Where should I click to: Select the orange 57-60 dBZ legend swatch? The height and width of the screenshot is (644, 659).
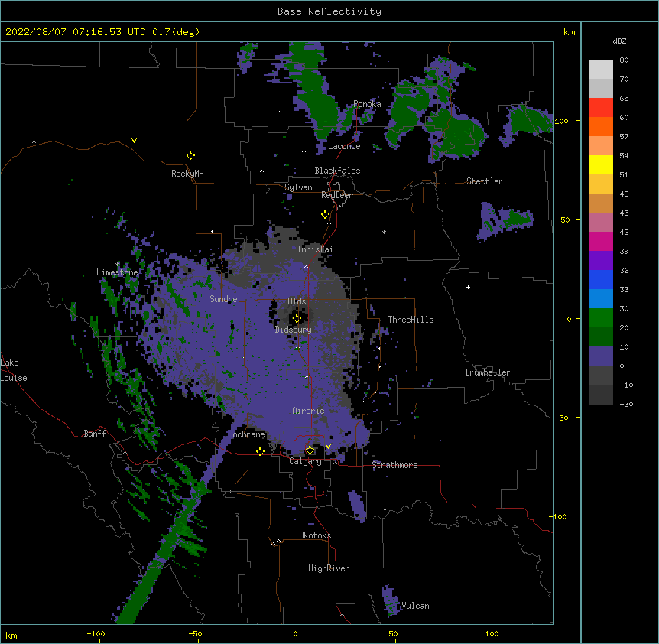point(601,126)
